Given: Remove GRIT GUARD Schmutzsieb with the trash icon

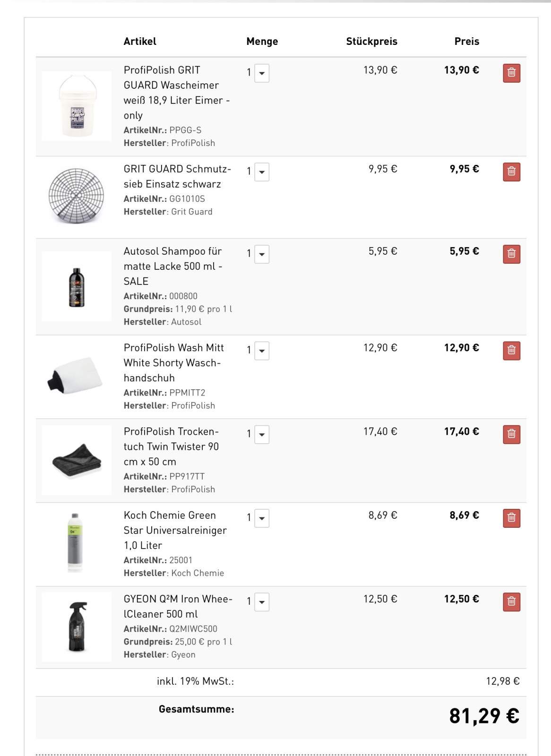Looking at the screenshot, I should click(x=511, y=172).
